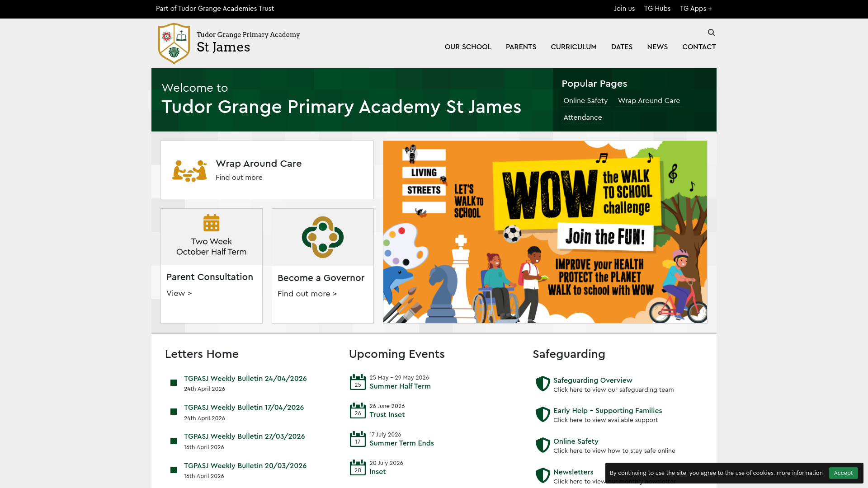The height and width of the screenshot is (488, 868).
Task: Click the shield icon beside Online Safety
Action: (x=542, y=445)
